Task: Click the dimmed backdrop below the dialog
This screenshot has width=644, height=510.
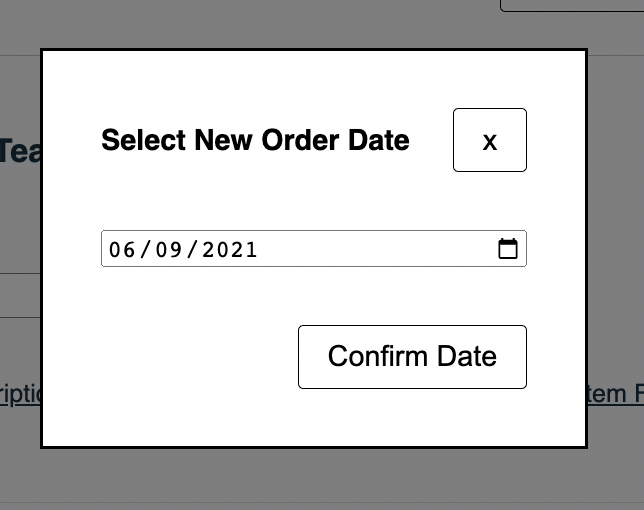Action: 322,478
